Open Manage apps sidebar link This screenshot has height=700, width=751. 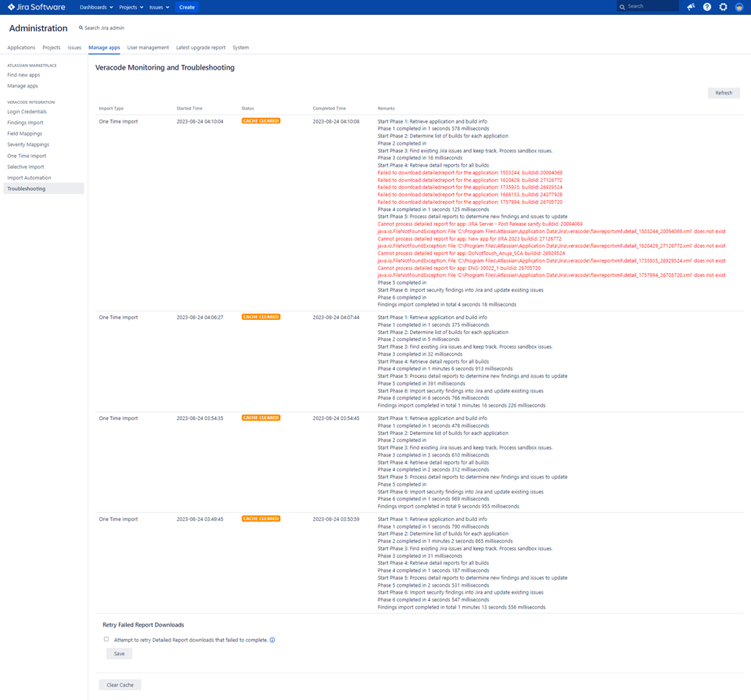pos(23,86)
